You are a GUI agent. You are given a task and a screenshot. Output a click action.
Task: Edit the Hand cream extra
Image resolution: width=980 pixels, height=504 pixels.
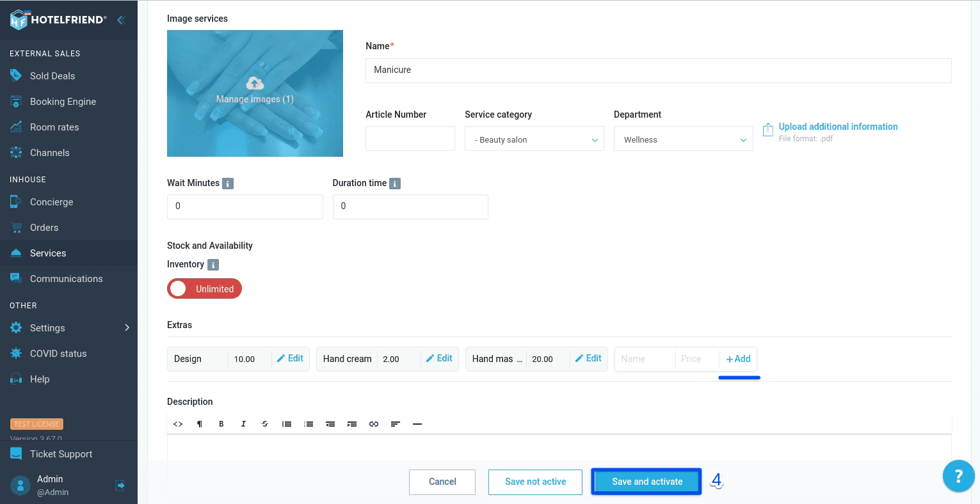(x=439, y=359)
